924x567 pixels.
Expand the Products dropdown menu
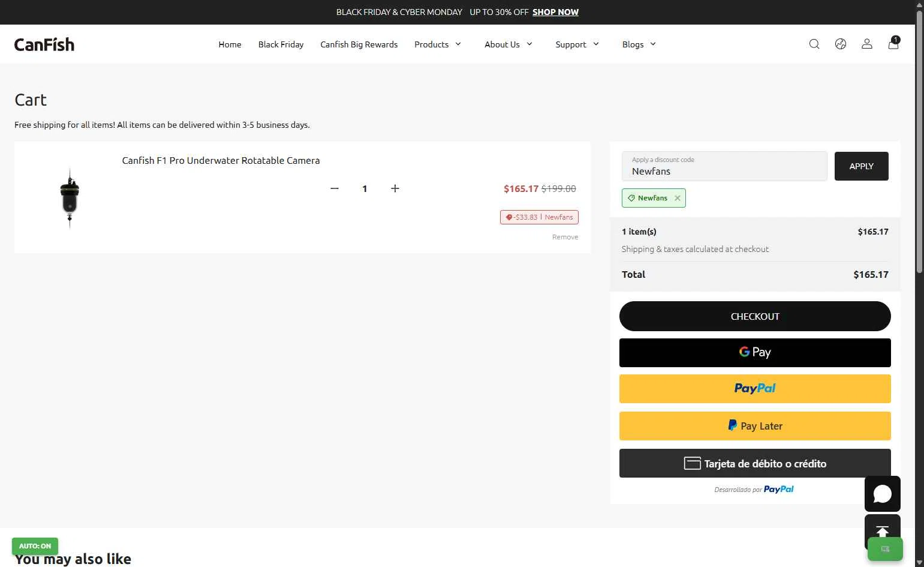pyautogui.click(x=438, y=44)
